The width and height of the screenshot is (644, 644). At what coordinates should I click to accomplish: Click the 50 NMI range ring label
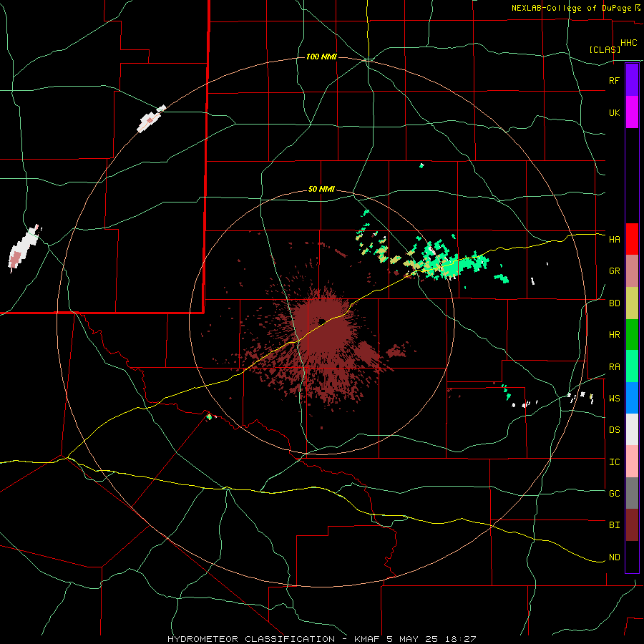pyautogui.click(x=321, y=190)
